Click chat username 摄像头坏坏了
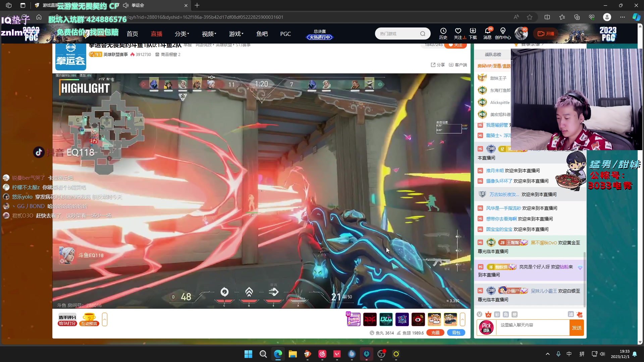 pos(499,181)
